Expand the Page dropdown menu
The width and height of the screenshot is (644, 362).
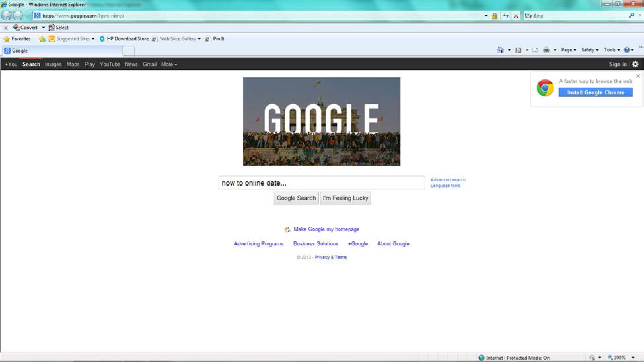click(x=568, y=50)
